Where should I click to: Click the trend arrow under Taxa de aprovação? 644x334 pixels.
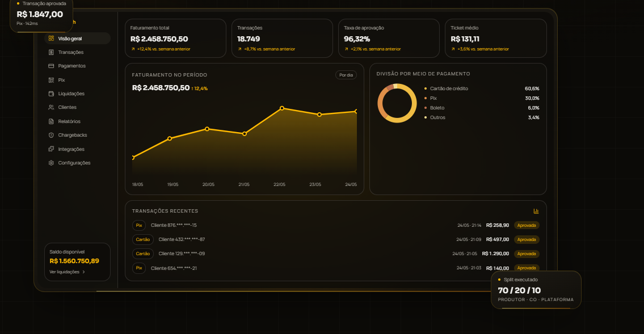tap(347, 49)
